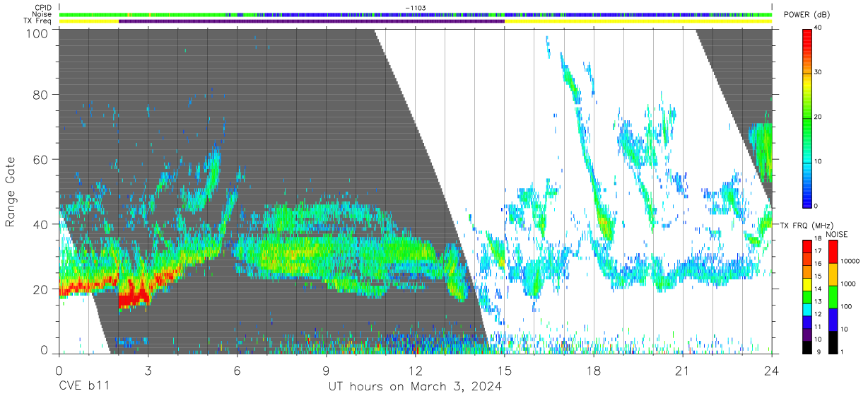This screenshot has height=401, width=868.
Task: Click the yellow 14-15 MHz swatch in TX FRQ legend
Action: click(x=807, y=283)
